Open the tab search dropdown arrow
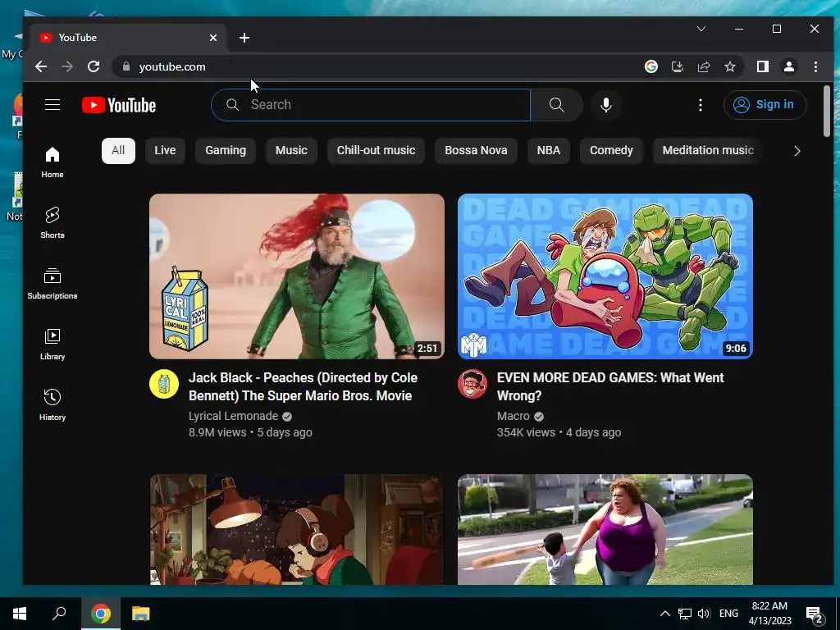This screenshot has width=840, height=630. (x=701, y=29)
